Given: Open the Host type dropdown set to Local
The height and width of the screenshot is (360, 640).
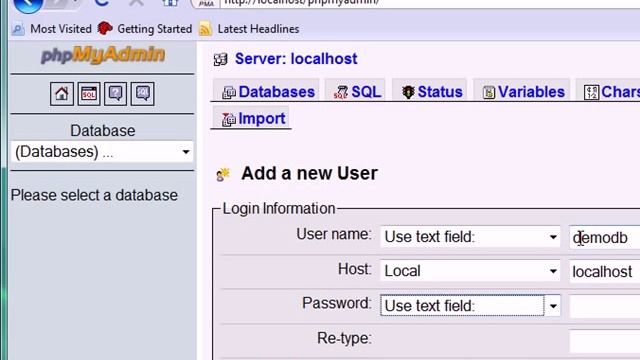Looking at the screenshot, I should click(x=470, y=271).
